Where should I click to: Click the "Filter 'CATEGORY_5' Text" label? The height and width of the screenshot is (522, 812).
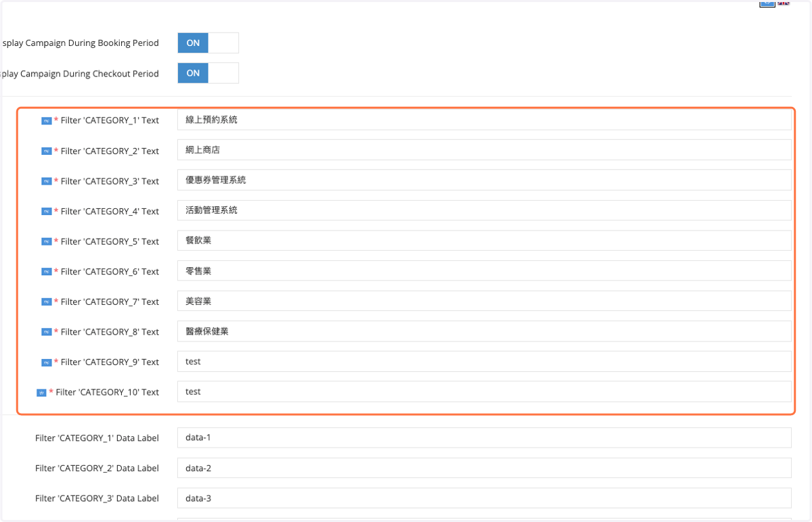tap(110, 241)
